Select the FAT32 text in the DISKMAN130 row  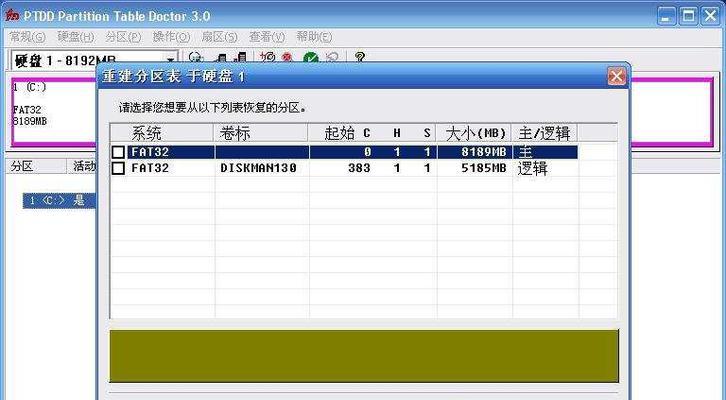[x=150, y=168]
